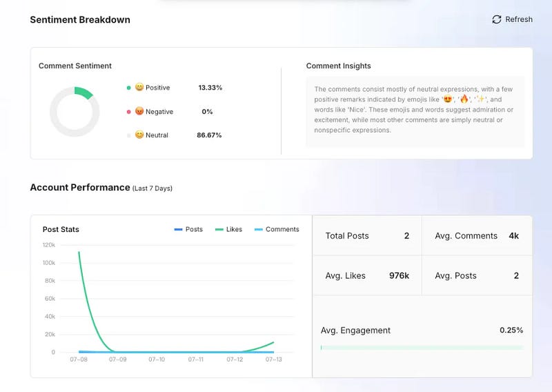Select the Avg. Likes 976k tile
Viewport: 552px width, 392px height.
(x=367, y=275)
